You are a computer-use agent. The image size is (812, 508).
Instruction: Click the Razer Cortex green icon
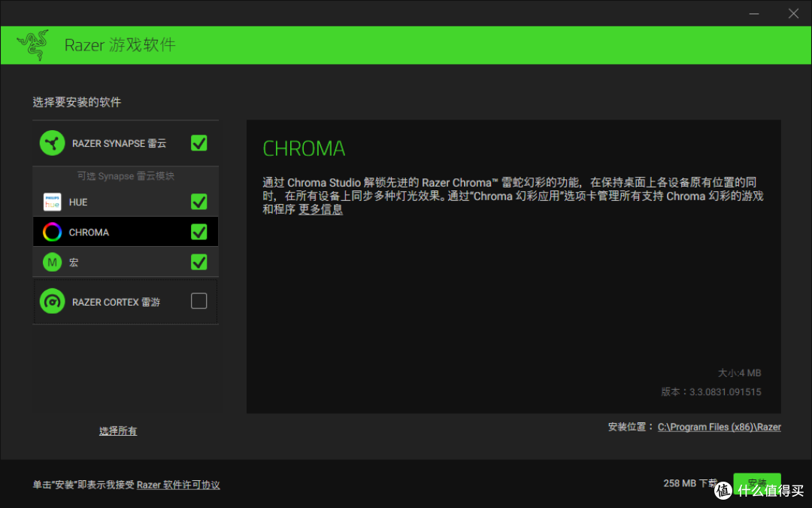[x=53, y=301]
